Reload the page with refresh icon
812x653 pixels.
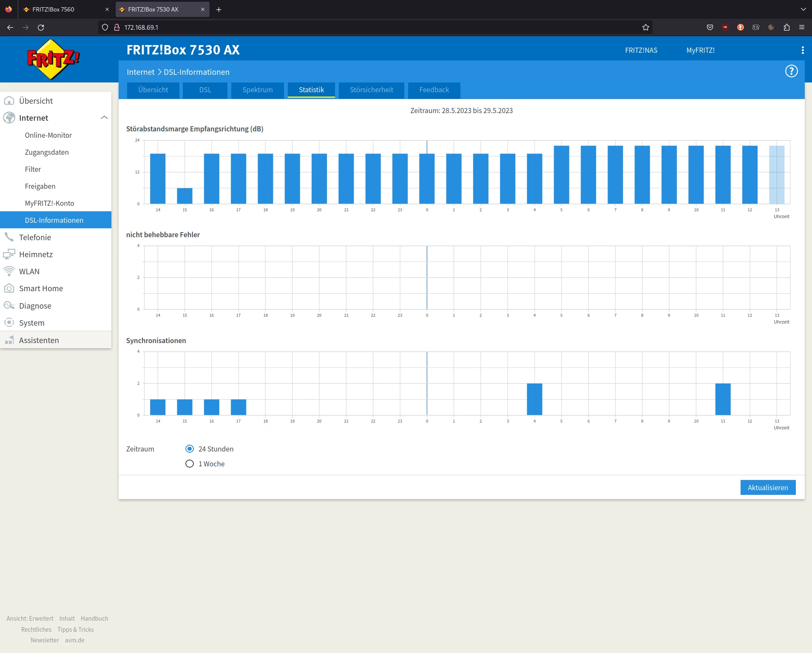point(41,27)
